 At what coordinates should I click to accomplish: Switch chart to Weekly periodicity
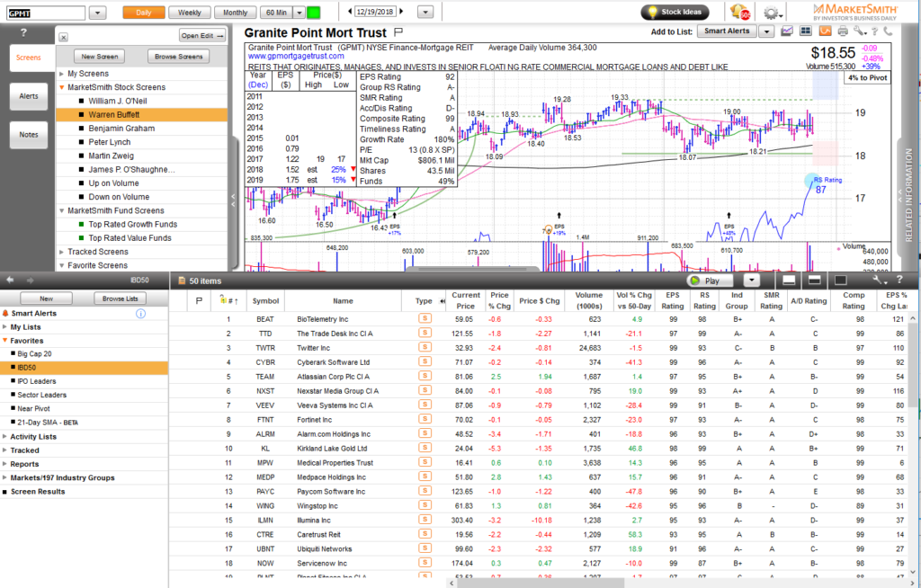tap(190, 13)
